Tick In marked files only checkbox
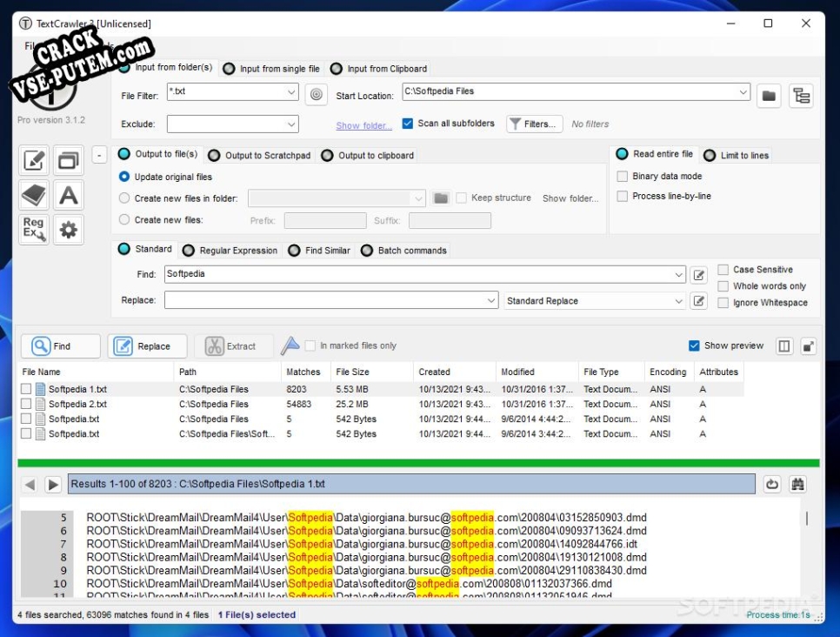This screenshot has width=840, height=637. [310, 345]
